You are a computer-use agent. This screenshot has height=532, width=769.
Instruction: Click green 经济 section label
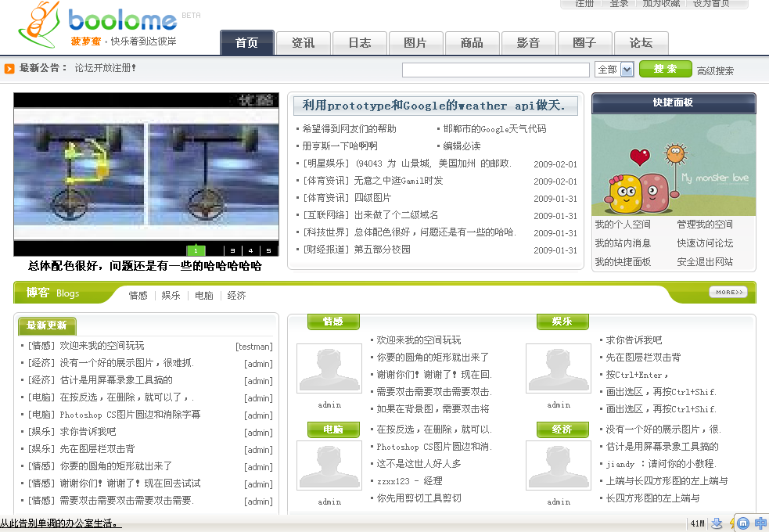(562, 429)
